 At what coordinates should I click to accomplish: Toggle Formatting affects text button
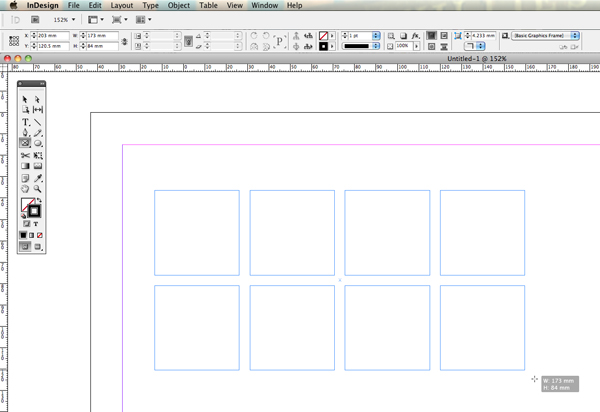click(36, 224)
